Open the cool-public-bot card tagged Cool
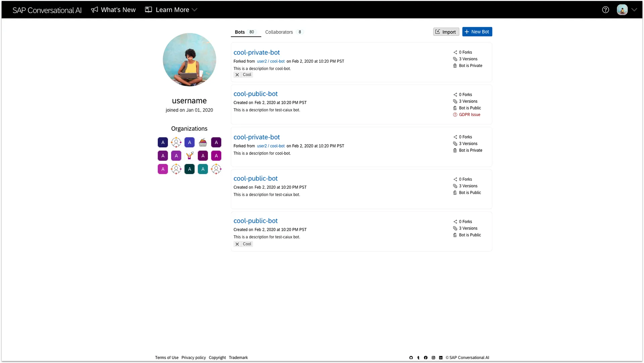The image size is (644, 363). 255,221
